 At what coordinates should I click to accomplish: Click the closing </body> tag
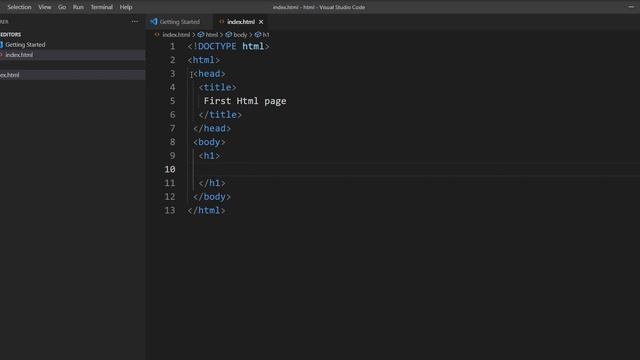pos(212,197)
